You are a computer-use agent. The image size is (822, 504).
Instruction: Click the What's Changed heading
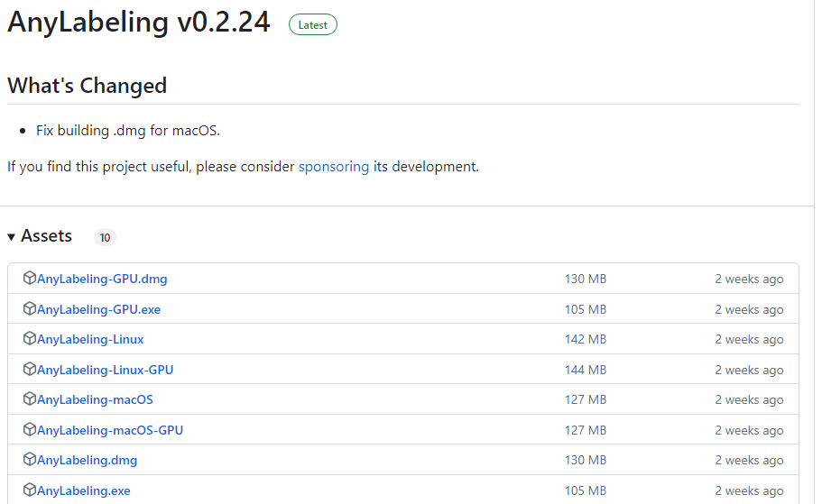coord(87,86)
